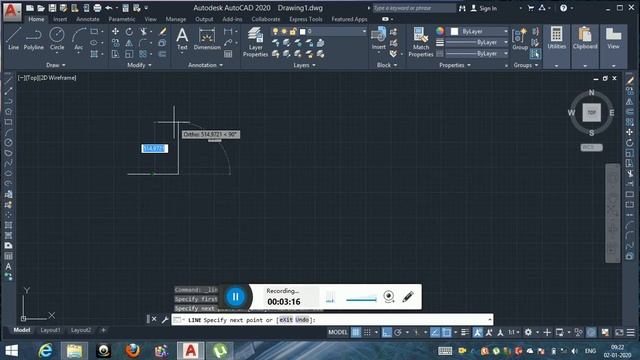Open the AutoCAD application menu button
The width and height of the screenshot is (640, 360).
point(12,11)
